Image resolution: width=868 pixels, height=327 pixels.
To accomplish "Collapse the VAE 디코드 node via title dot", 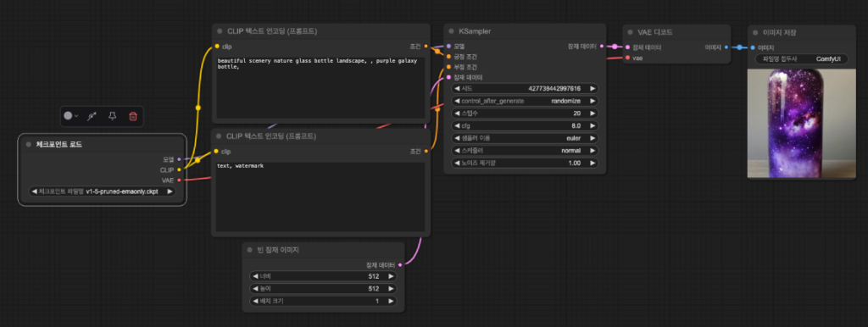I will pyautogui.click(x=630, y=32).
